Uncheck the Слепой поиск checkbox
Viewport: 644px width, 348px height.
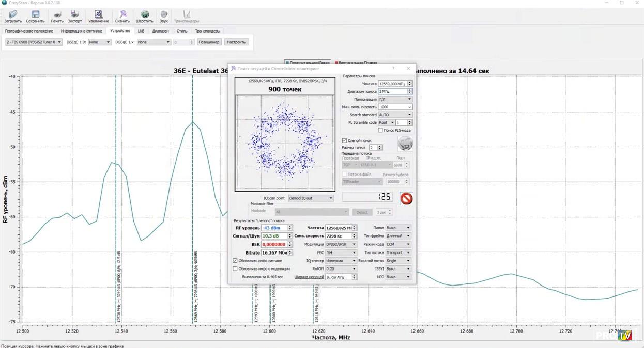point(345,140)
